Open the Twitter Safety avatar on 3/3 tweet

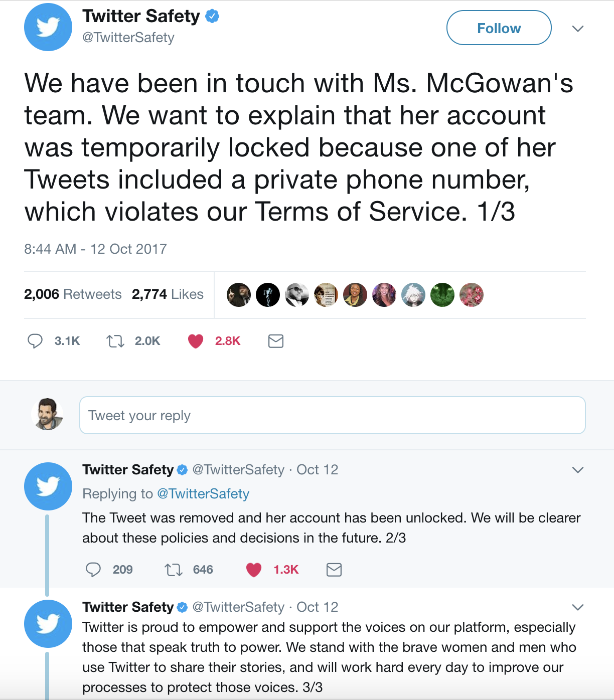tap(48, 624)
